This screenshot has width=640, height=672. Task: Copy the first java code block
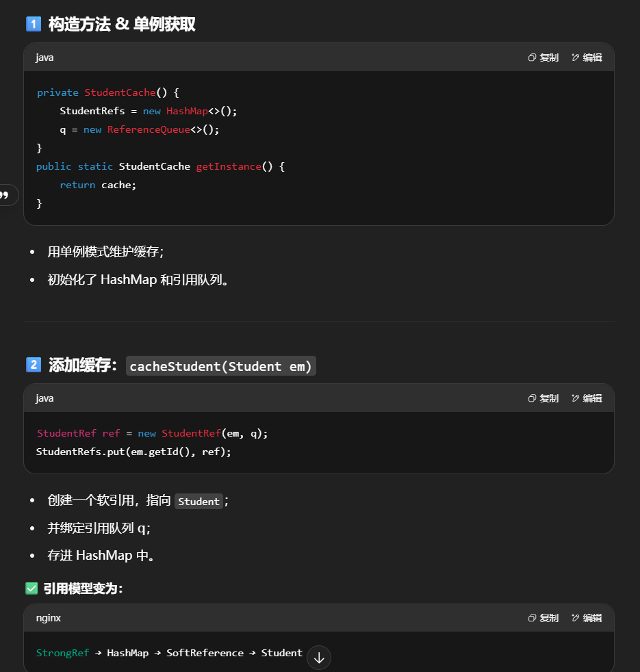(x=543, y=57)
